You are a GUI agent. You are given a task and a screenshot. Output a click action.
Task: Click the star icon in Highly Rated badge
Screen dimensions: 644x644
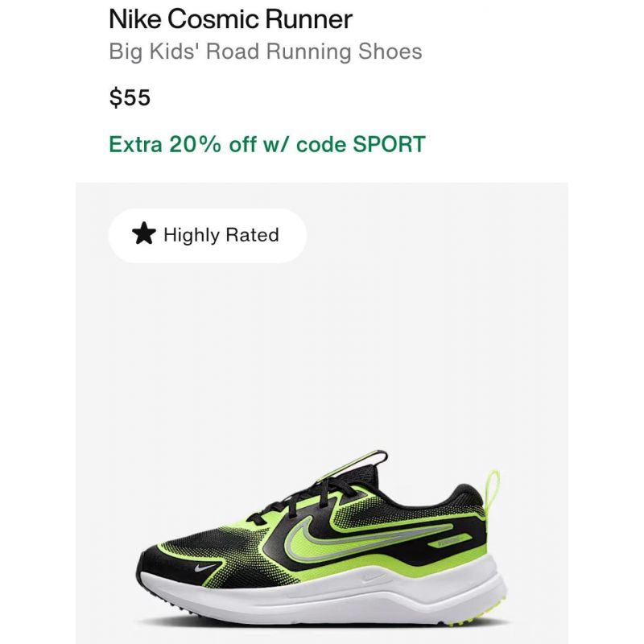click(x=144, y=233)
